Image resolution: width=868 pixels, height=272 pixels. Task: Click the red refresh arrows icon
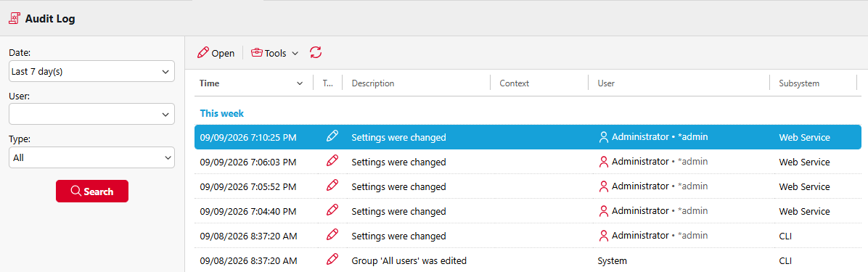click(316, 52)
